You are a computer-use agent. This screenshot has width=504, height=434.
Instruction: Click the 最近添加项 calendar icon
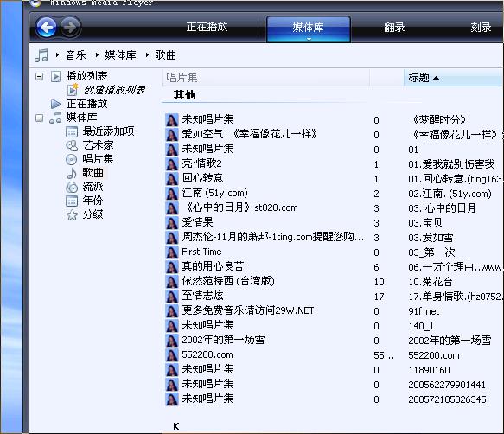[72, 131]
